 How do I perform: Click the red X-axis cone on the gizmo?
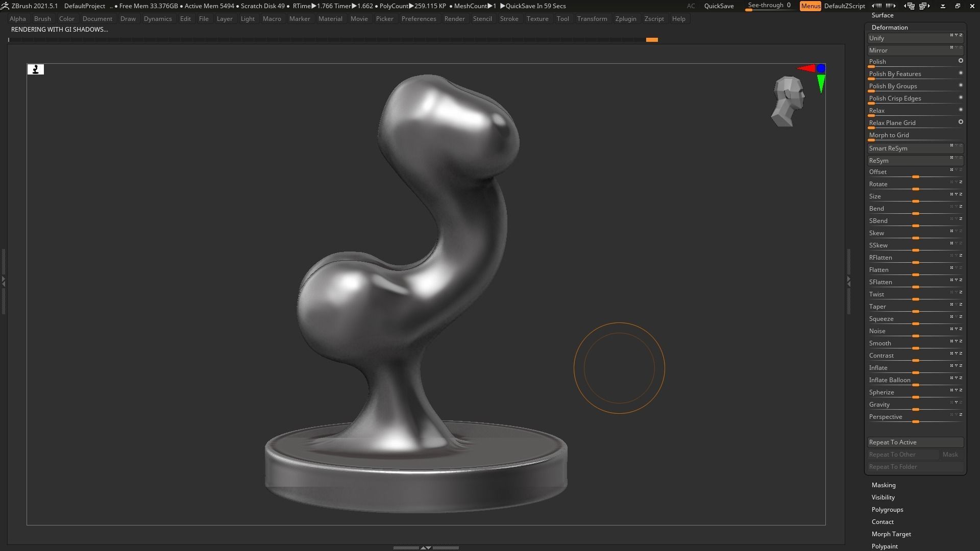pyautogui.click(x=806, y=68)
